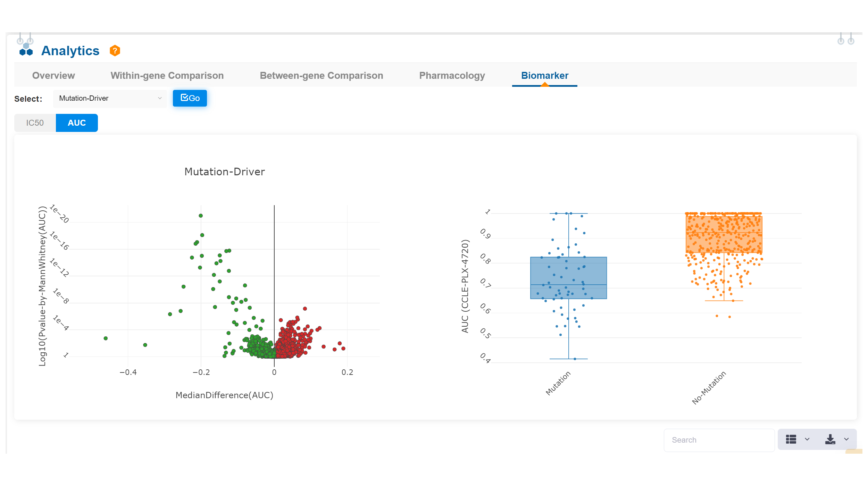Open the Mutation-Driver select dropdown

110,98
